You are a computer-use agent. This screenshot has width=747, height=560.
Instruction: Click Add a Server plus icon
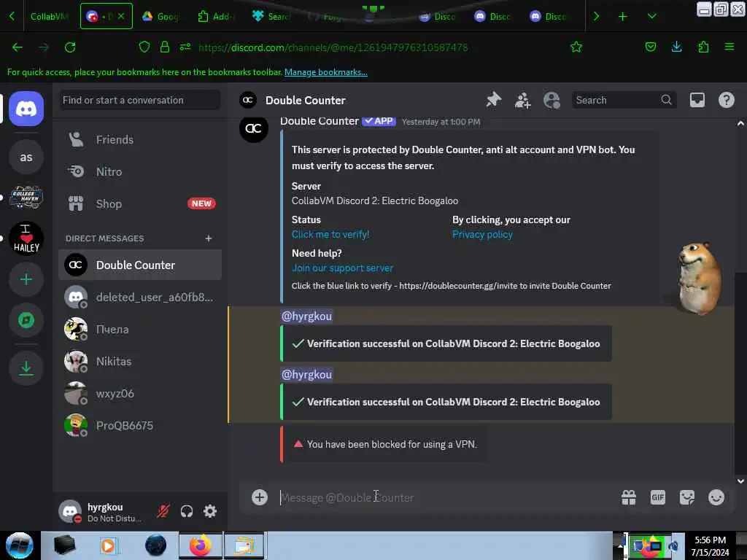point(26,279)
